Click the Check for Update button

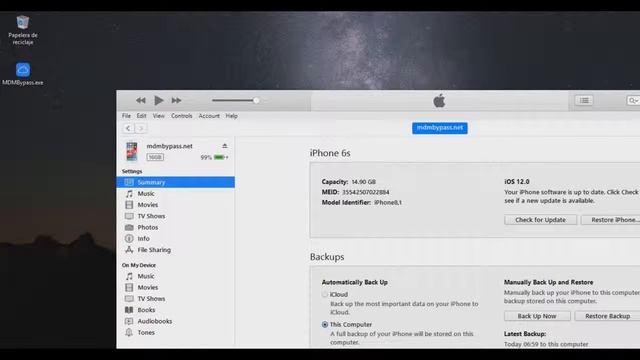[x=540, y=220]
